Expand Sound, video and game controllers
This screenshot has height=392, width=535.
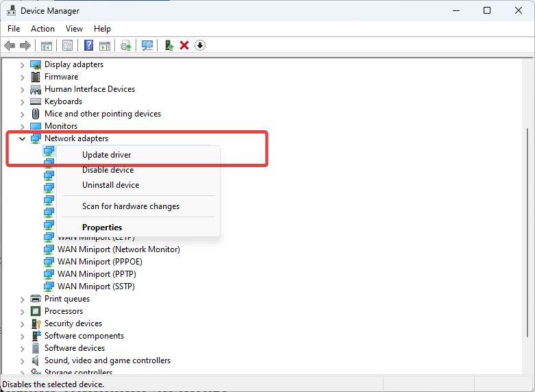point(22,360)
